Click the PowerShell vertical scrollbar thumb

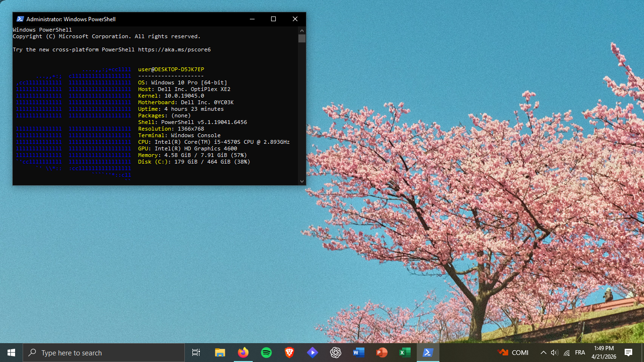click(x=302, y=38)
